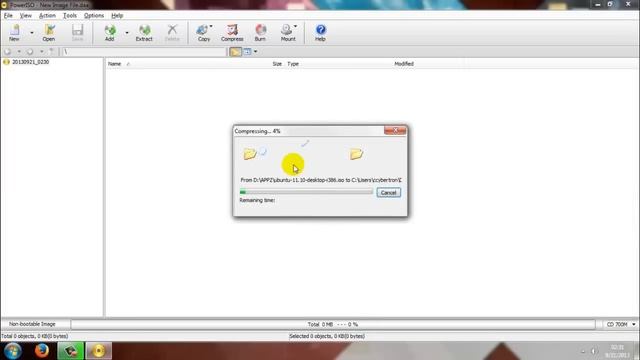Click the Compress toolbar icon
640x360 pixels.
point(232,33)
